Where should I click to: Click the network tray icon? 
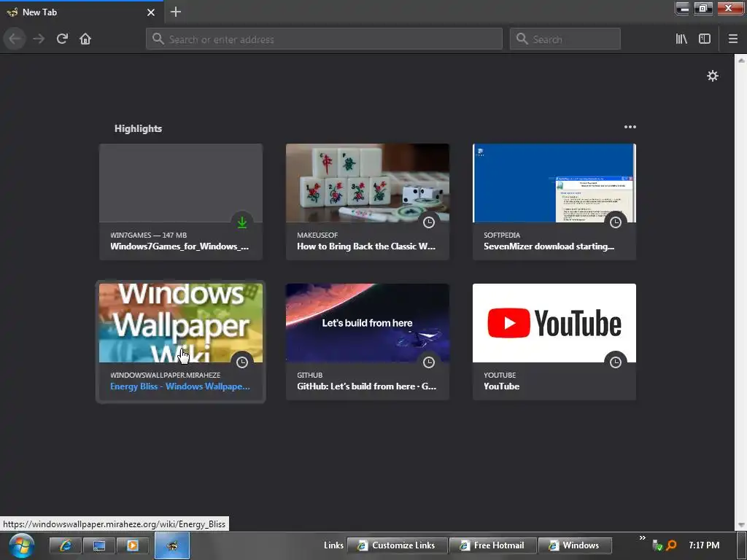(657, 545)
